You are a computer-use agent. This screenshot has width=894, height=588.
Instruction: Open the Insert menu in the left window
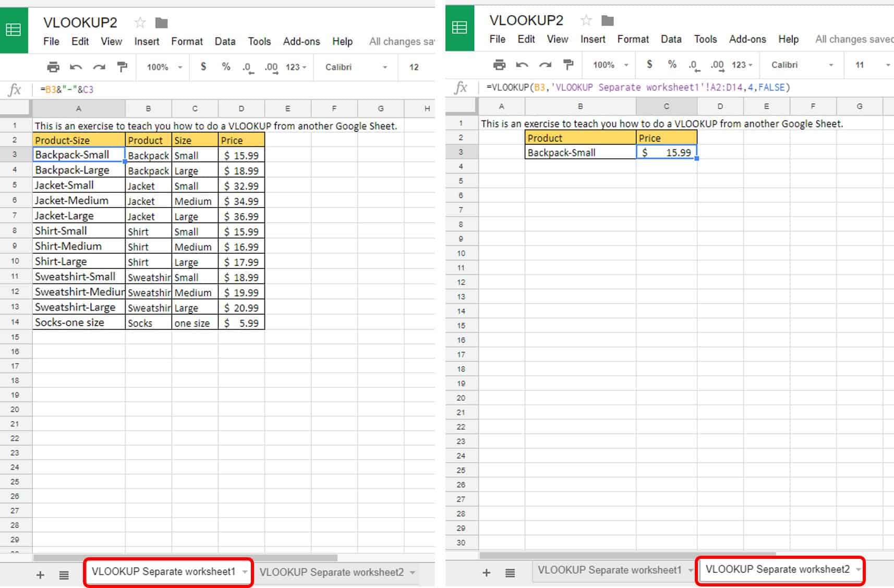click(x=147, y=41)
